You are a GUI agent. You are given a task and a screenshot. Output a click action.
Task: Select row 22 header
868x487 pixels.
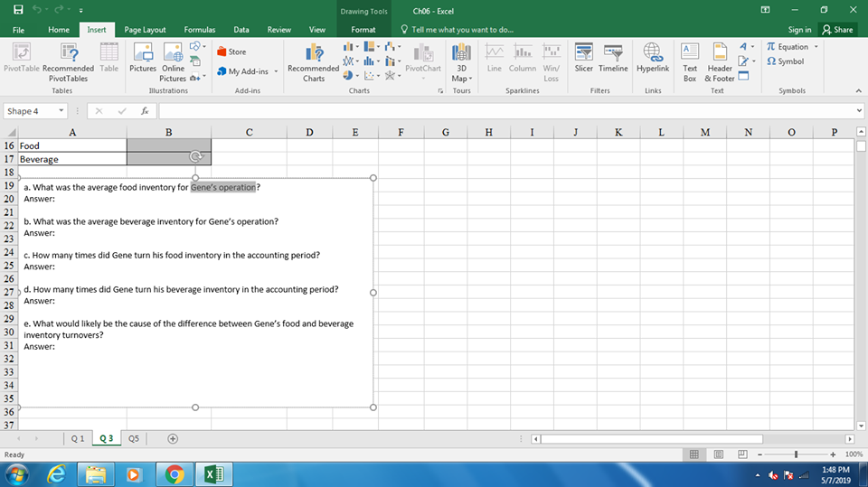[9, 226]
